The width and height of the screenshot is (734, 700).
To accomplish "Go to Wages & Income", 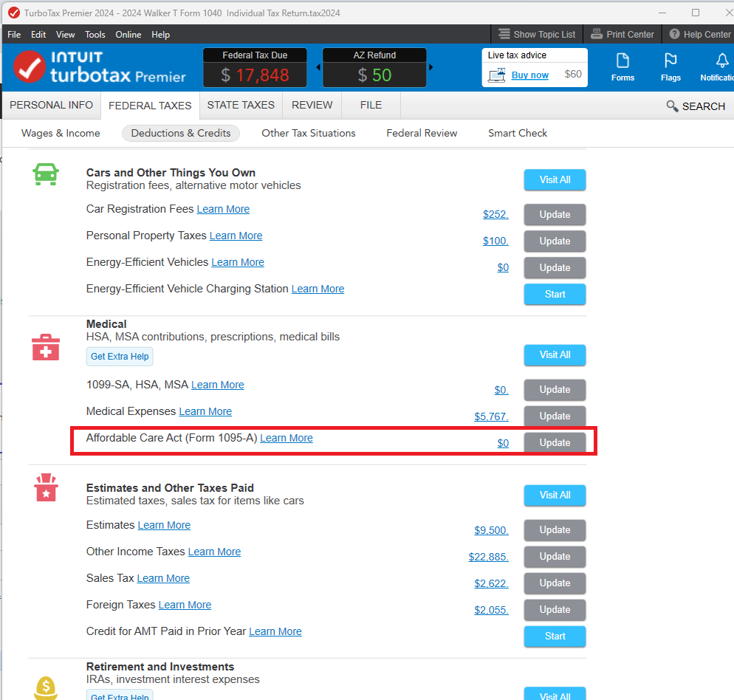I will [61, 133].
